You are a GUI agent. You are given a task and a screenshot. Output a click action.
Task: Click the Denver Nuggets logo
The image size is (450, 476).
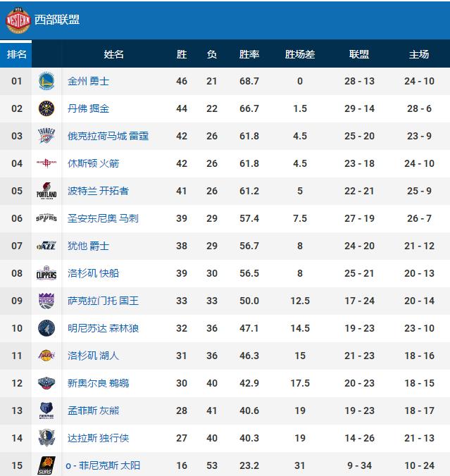46,108
